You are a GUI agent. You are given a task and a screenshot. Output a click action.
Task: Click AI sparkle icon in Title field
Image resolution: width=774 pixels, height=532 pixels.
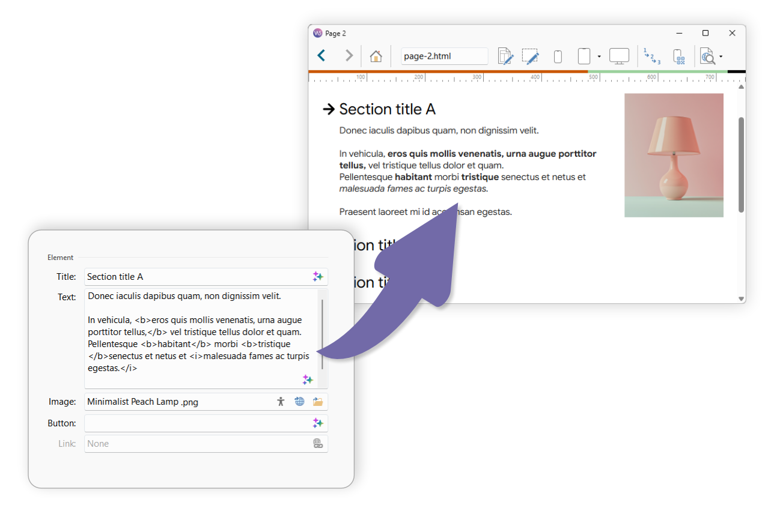[318, 277]
